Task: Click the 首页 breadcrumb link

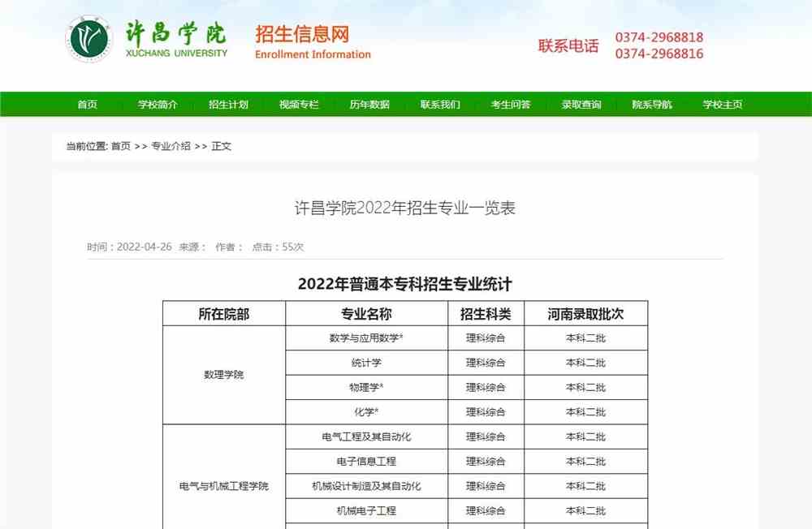Action: [121, 147]
